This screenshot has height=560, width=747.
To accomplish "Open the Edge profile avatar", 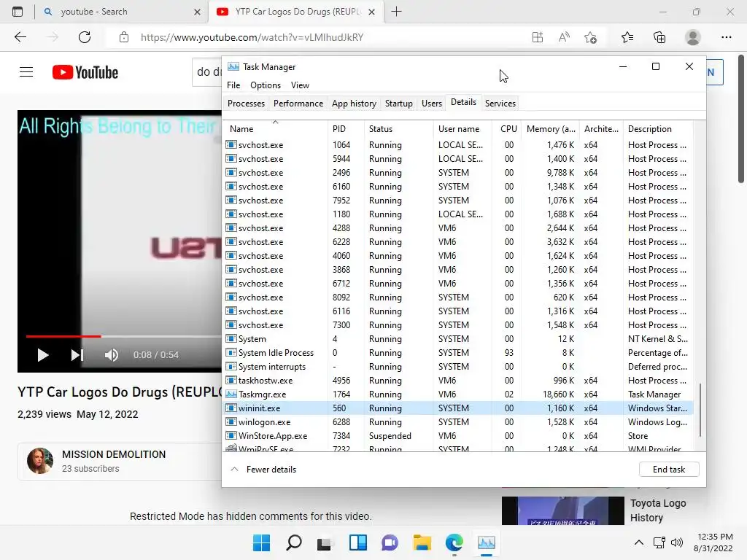I will [x=693, y=37].
